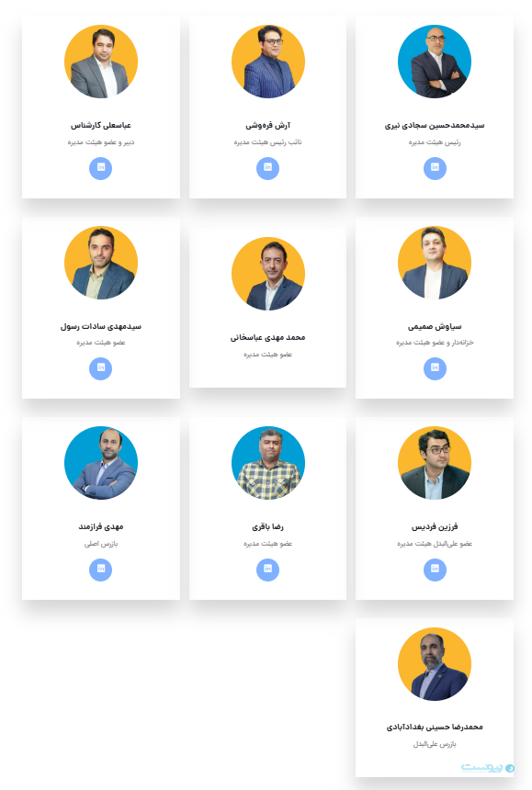Open LinkedIn icon under رضا باقری

(267, 570)
